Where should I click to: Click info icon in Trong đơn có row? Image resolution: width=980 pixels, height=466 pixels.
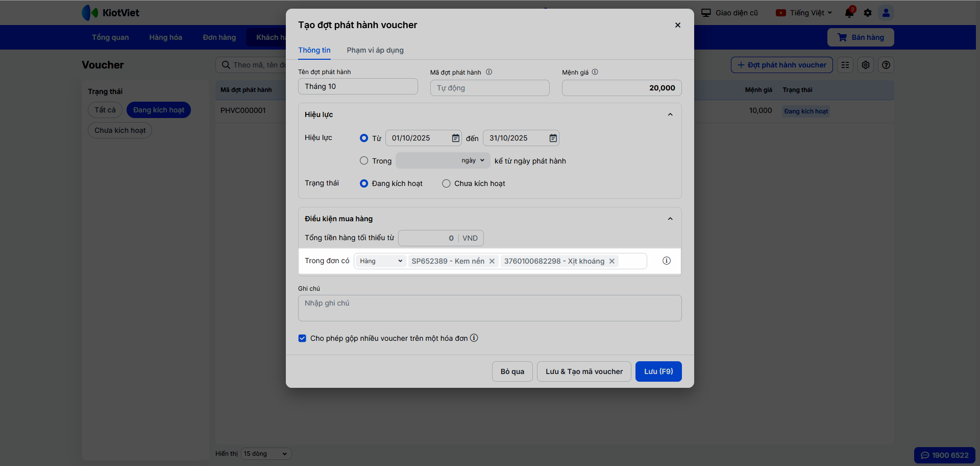pyautogui.click(x=667, y=261)
